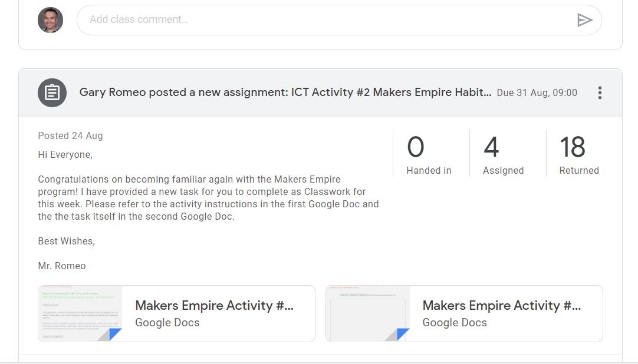
Task: Click Google Docs label under second attachment
Action: pos(455,323)
